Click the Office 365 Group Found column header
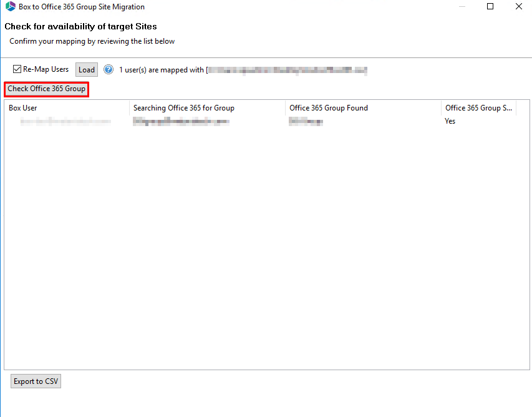The image size is (532, 417). (x=329, y=107)
